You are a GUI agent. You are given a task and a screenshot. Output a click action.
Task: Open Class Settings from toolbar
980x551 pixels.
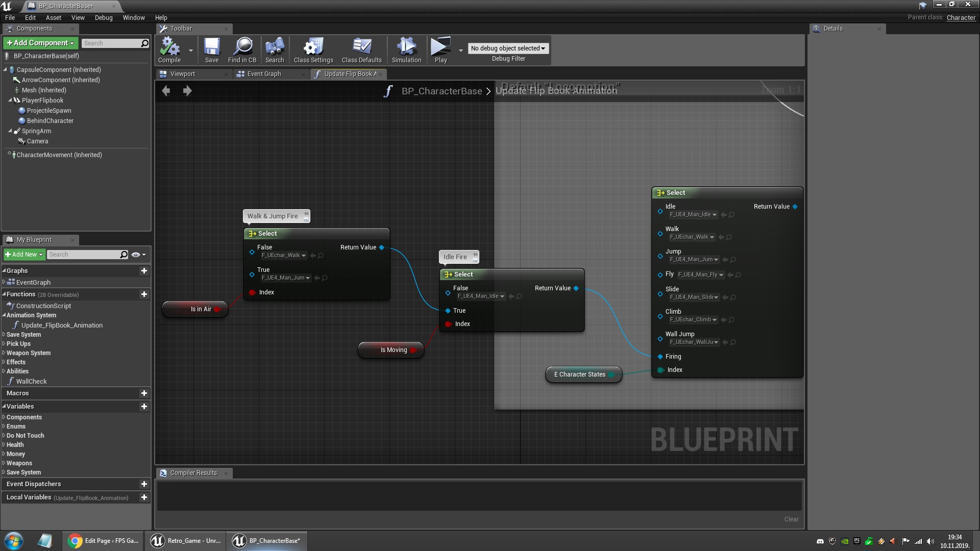pyautogui.click(x=313, y=47)
